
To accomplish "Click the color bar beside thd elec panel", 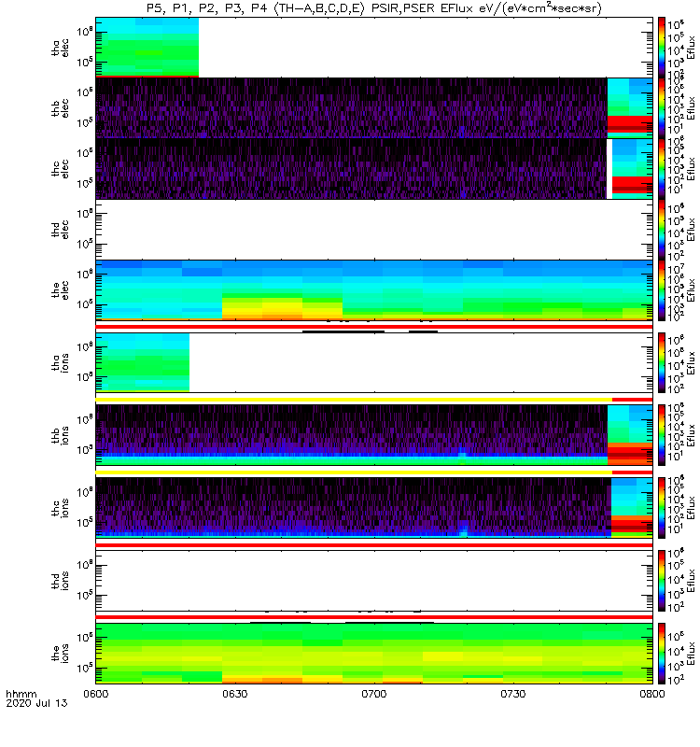I will click(x=662, y=229).
